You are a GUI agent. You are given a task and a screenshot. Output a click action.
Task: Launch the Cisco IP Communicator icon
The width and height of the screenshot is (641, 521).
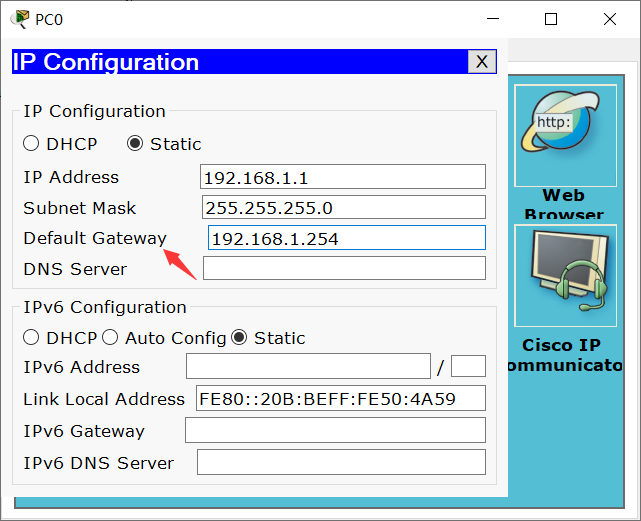565,276
